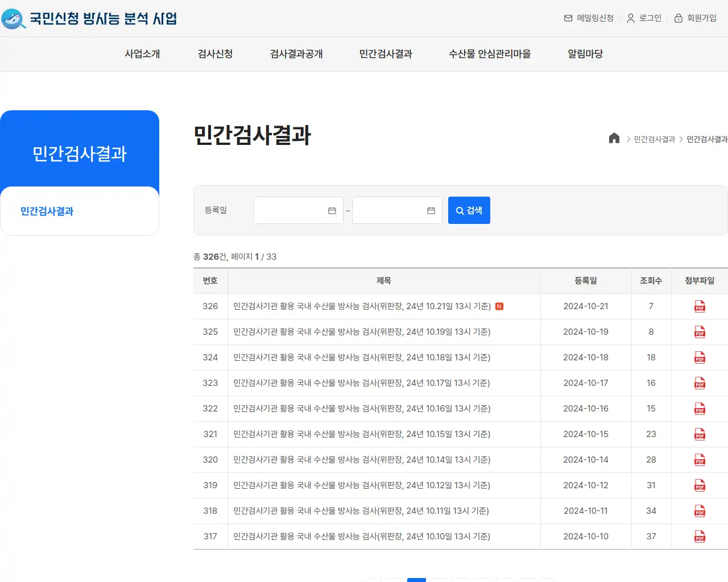Open the post titled 10.11일 13시 기준
The height and width of the screenshot is (582, 728).
[x=361, y=511]
